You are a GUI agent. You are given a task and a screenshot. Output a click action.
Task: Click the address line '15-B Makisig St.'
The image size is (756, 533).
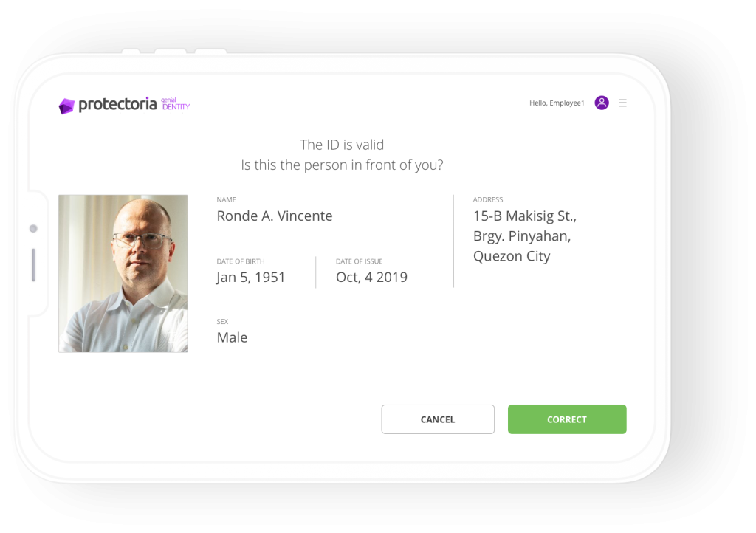click(524, 216)
